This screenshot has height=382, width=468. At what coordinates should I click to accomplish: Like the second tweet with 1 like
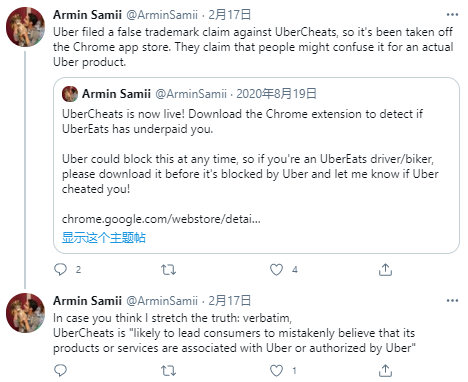[276, 370]
